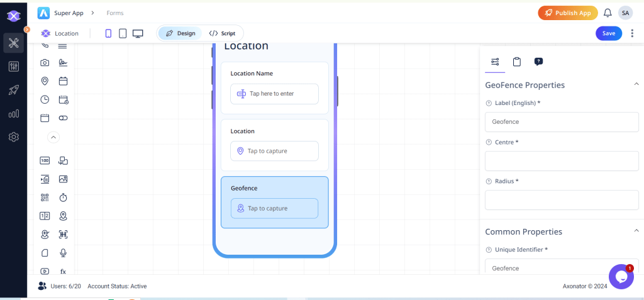Switch preview to mobile phone view
This screenshot has width=644, height=300.
click(x=108, y=33)
